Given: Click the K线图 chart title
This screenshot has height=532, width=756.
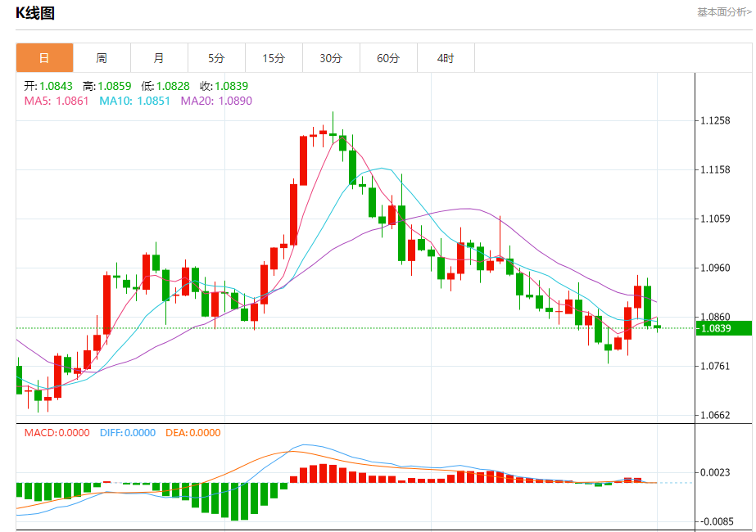Looking at the screenshot, I should tap(35, 13).
